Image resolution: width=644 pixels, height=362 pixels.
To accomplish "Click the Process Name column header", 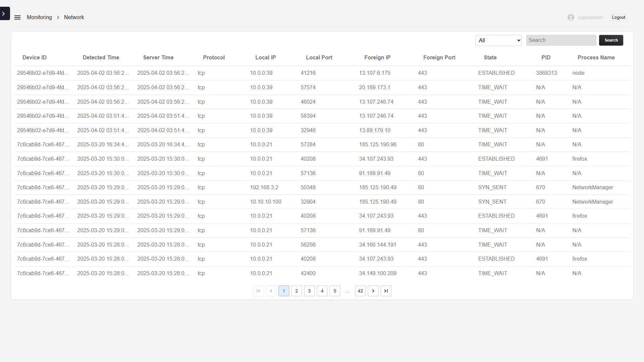I will pos(596,58).
